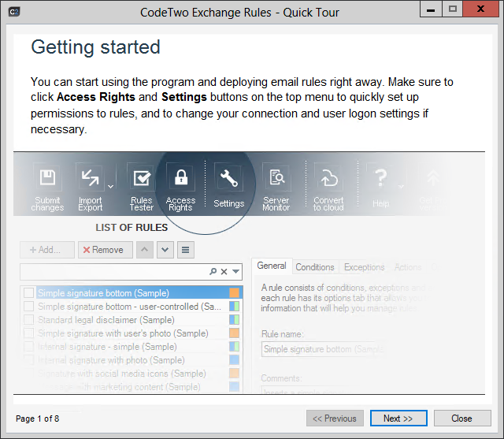504x439 pixels.
Task: Click the Remove rule button
Action: [x=106, y=250]
